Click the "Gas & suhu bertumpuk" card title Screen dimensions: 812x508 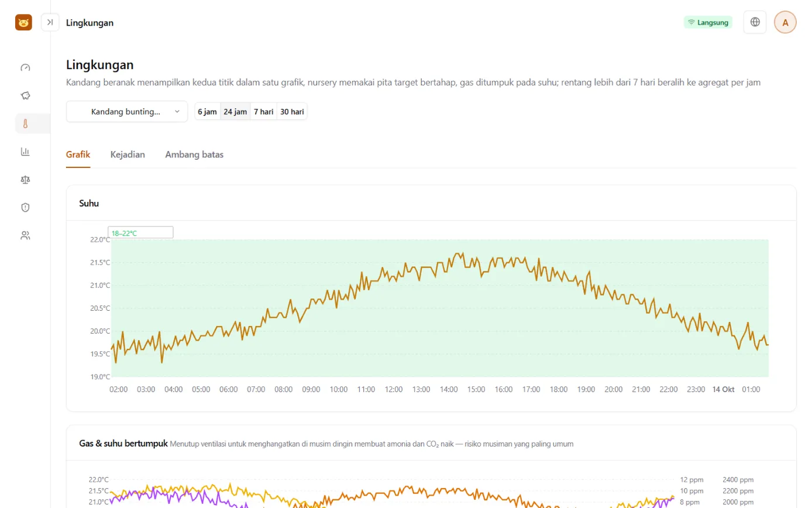coord(123,443)
